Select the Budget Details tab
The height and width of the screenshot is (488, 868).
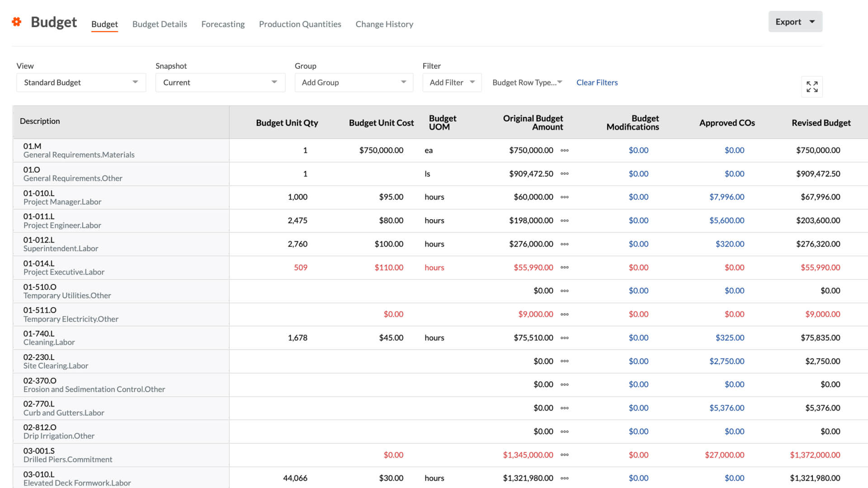[x=159, y=24]
